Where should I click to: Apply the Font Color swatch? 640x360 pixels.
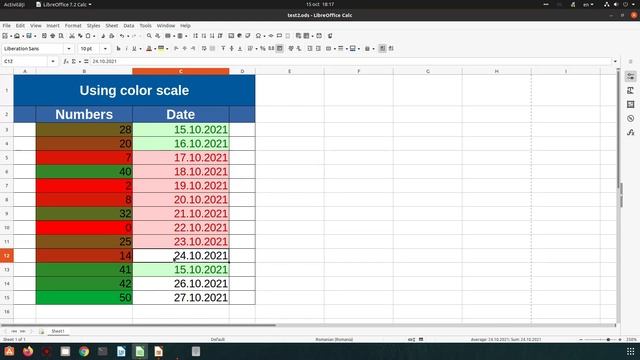149,49
